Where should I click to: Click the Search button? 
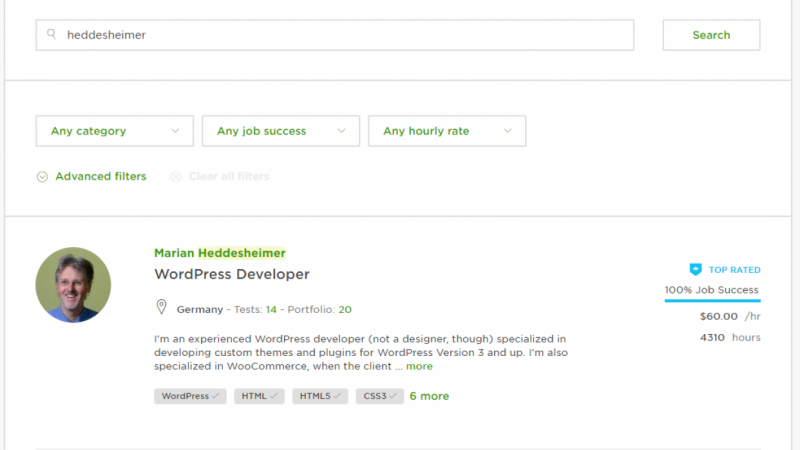(711, 35)
